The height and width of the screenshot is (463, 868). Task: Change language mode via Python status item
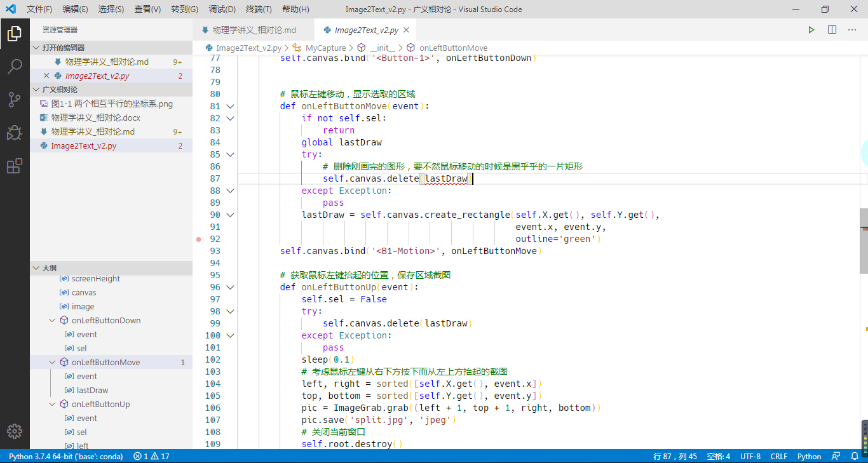(810, 456)
